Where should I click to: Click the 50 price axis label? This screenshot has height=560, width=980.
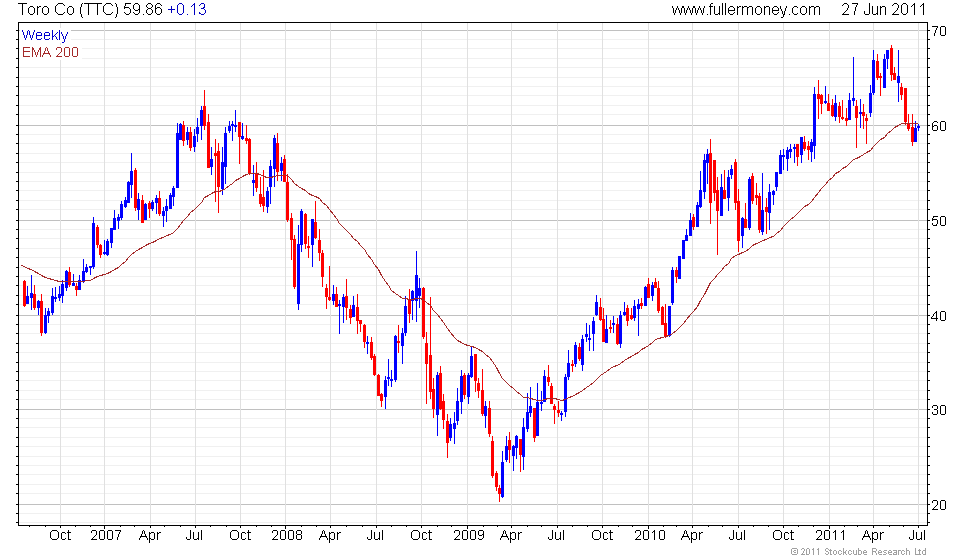click(x=939, y=221)
